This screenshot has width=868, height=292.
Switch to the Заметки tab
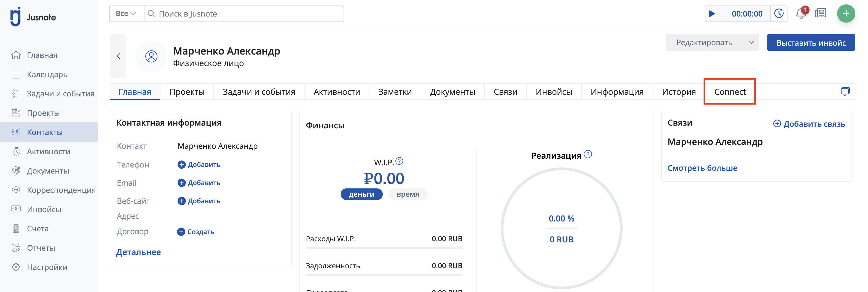[x=395, y=92]
